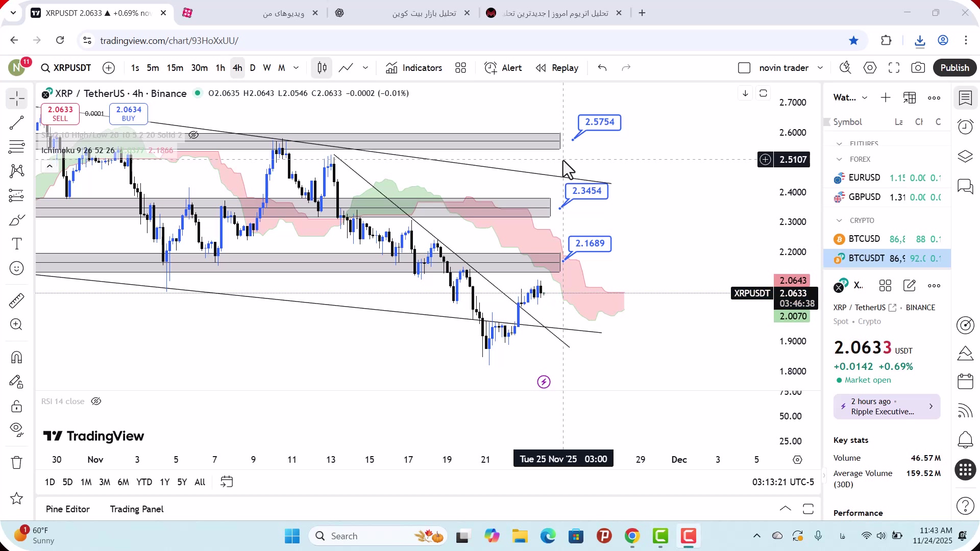Screen dimensions: 980x551
Task: Select the trend line drawing tool
Action: pos(17,123)
